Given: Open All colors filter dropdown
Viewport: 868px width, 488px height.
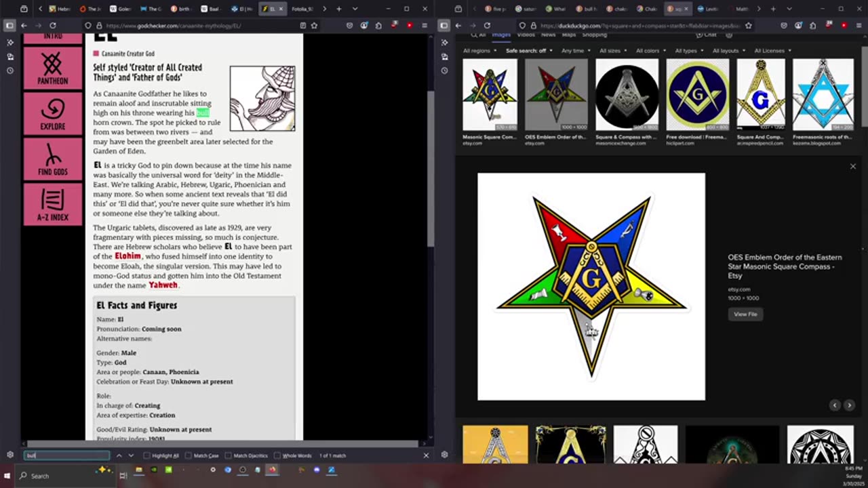Looking at the screenshot, I should (650, 51).
